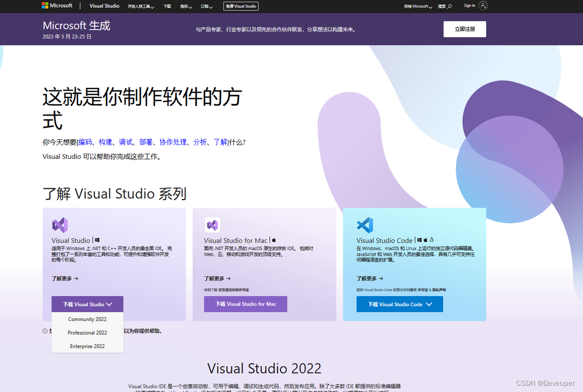
Task: Click the 编码 link in the tagline
Action: tap(85, 142)
